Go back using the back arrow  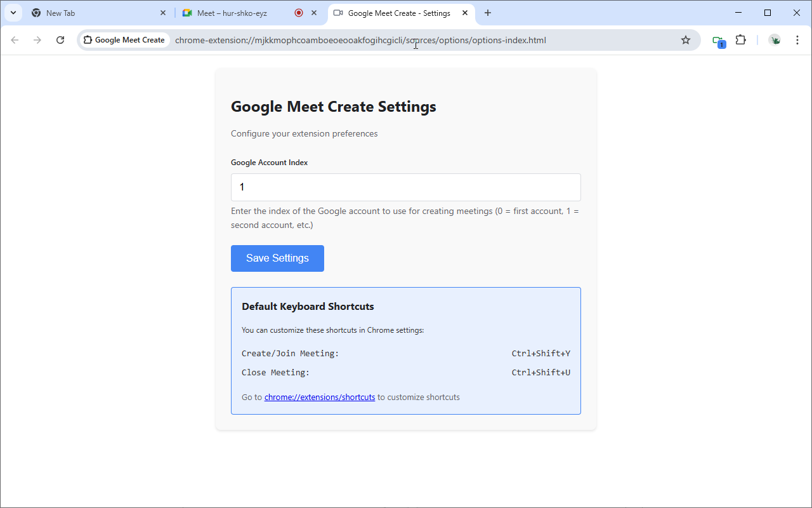pyautogui.click(x=15, y=40)
